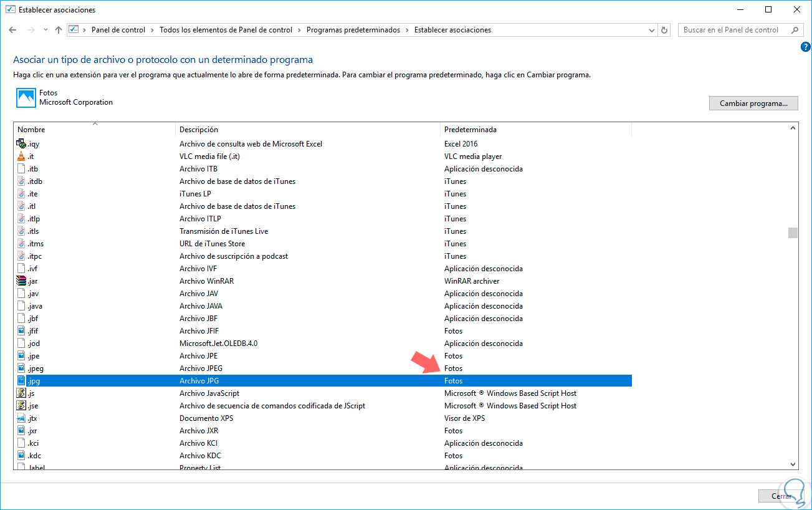Refresh the address bar location
This screenshot has height=510, width=812.
coord(664,30)
